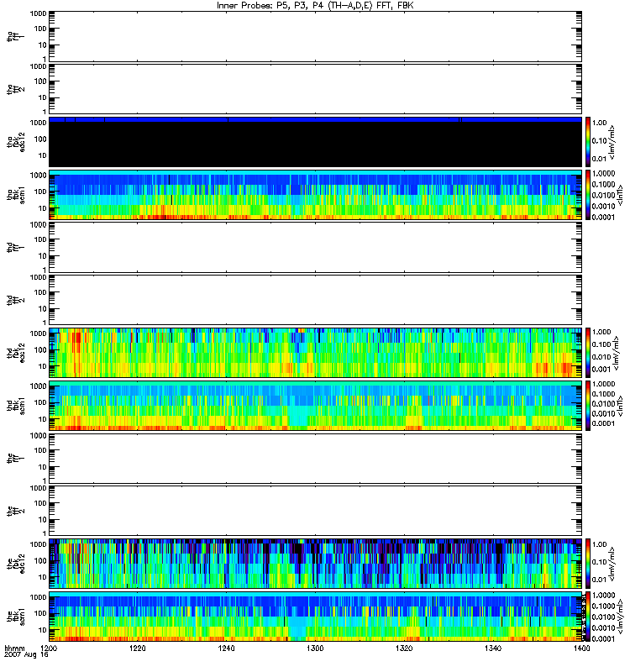
Task: Click the 'tha fff 1' y-axis title
Action: pos(15,36)
